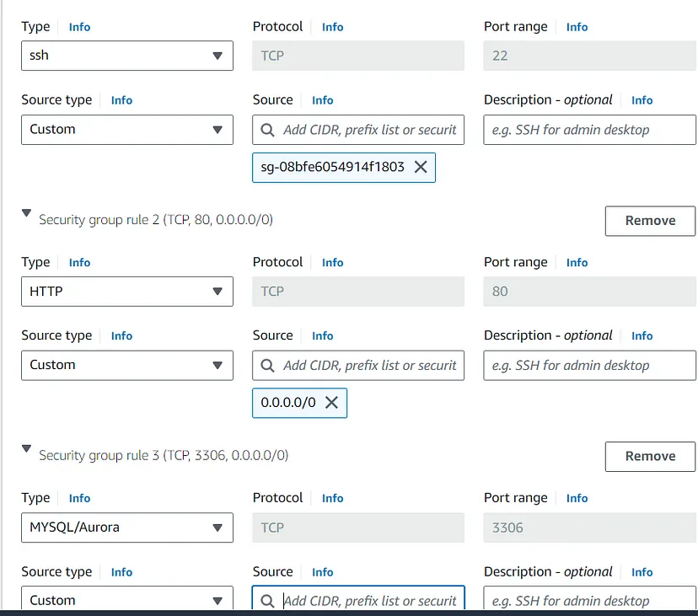Open Source type dropdown under ssh rule
Viewport: 698px width, 616px height.
click(x=126, y=130)
